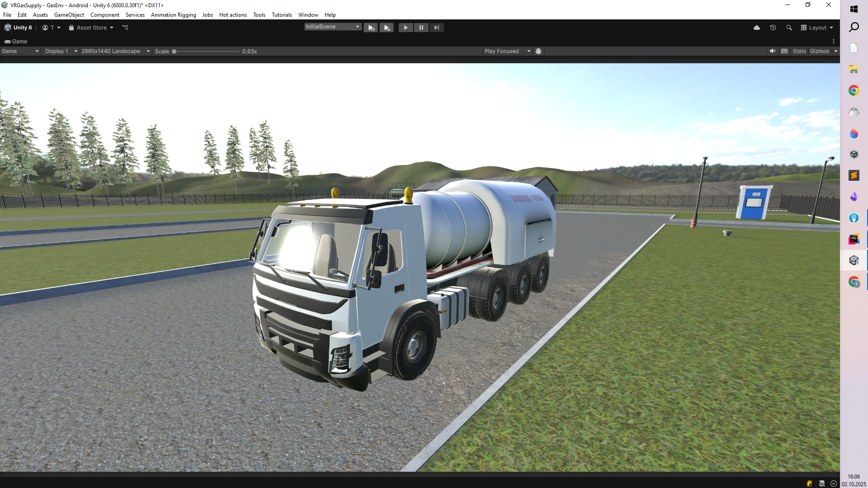868x488 pixels.
Task: Open the Unity cloud services icon
Action: [x=756, y=28]
